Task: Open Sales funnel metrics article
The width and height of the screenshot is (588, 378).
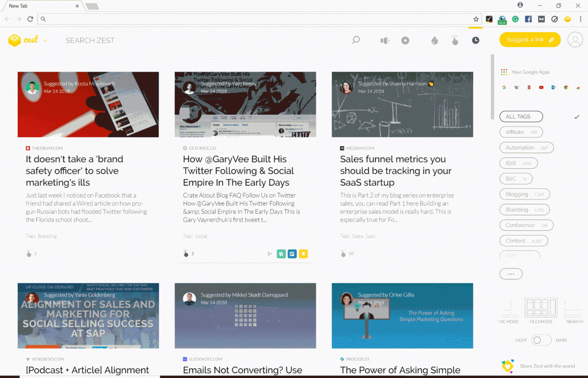Action: (396, 171)
